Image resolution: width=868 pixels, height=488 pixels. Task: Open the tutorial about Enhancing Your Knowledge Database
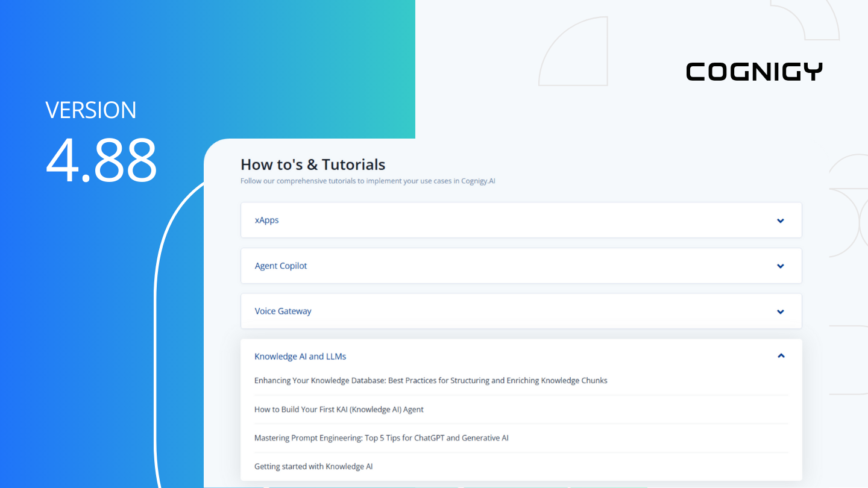(x=430, y=380)
